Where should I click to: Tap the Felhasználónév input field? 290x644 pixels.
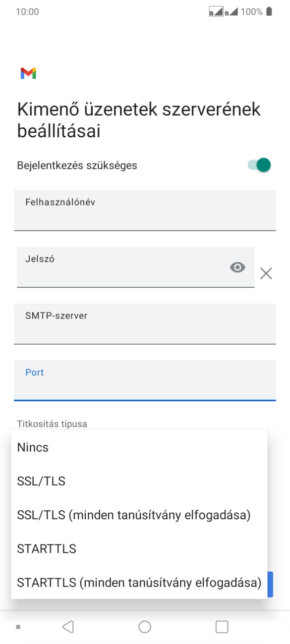(145, 211)
